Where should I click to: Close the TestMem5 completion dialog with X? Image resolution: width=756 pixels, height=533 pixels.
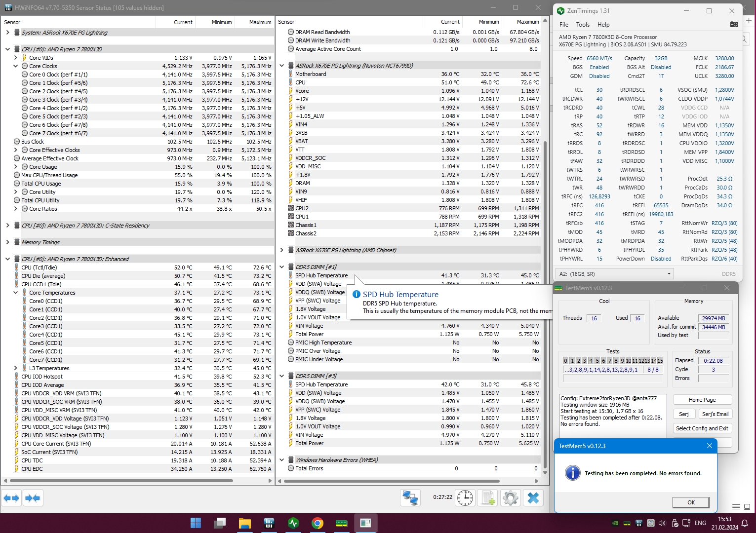(710, 446)
